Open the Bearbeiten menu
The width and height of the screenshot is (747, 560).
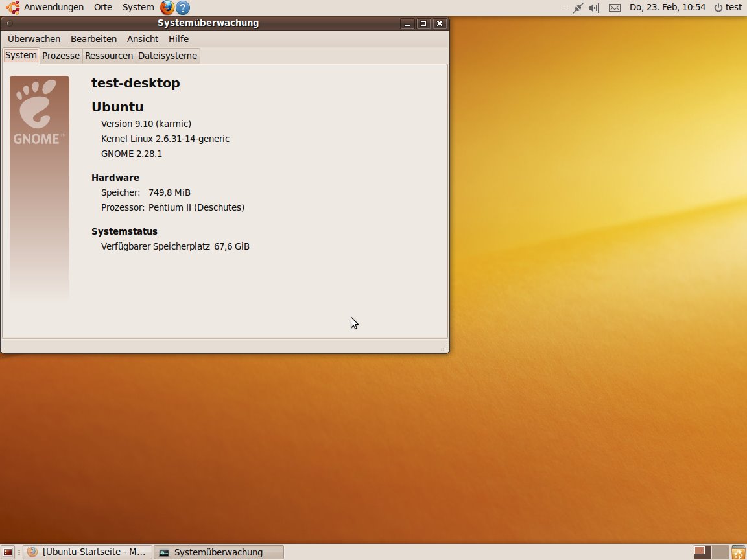click(93, 39)
